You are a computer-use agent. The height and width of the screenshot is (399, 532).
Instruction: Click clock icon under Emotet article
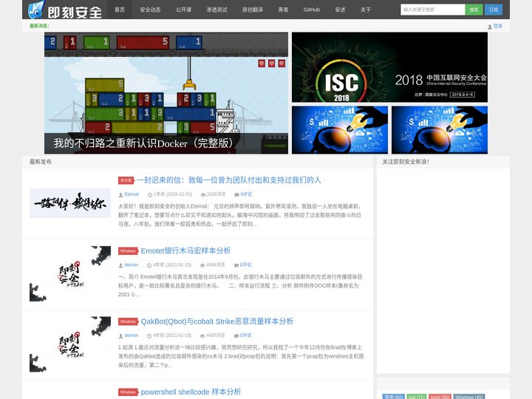click(149, 265)
